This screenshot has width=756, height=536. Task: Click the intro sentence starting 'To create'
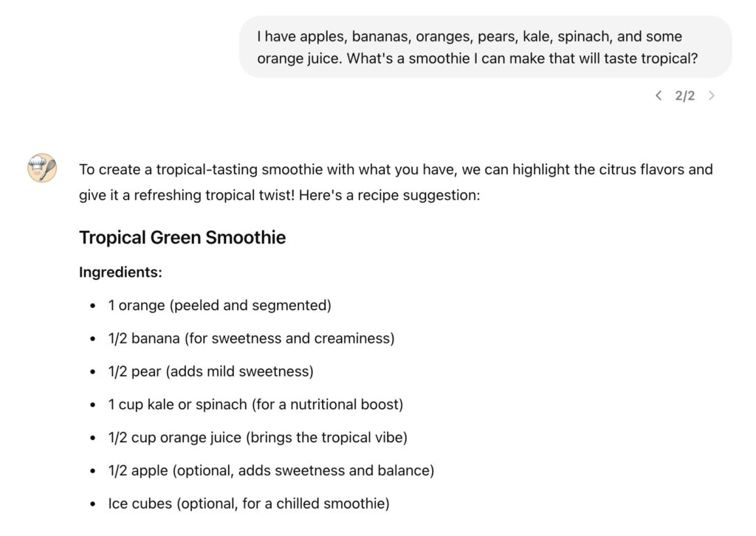tap(396, 170)
